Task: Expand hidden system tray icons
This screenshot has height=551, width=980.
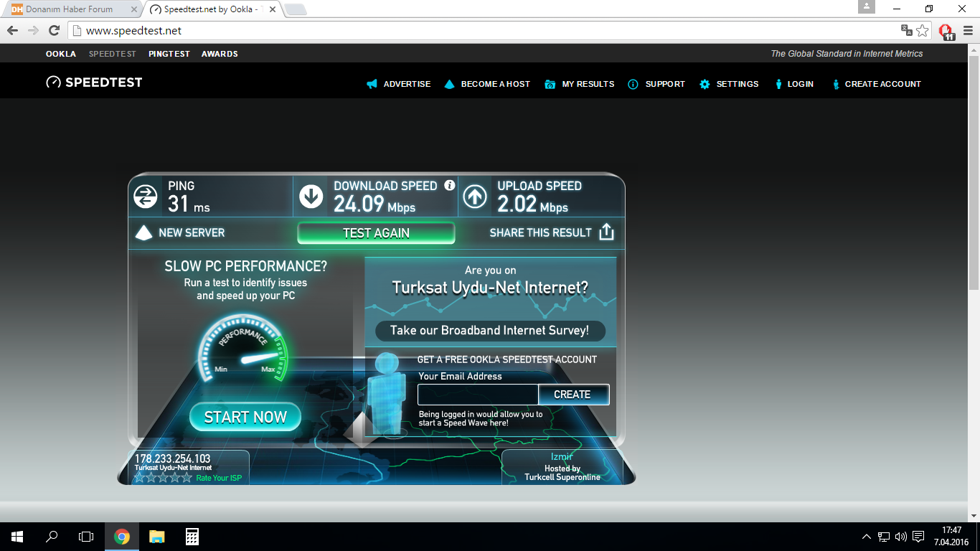Action: [x=866, y=537]
